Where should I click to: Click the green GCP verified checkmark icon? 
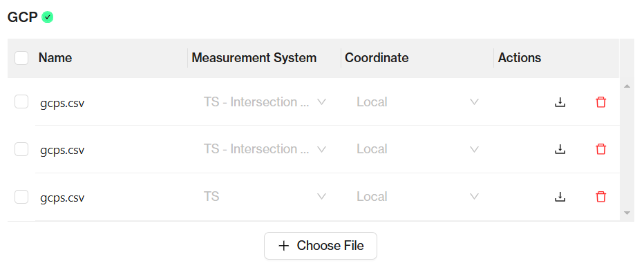tap(48, 17)
